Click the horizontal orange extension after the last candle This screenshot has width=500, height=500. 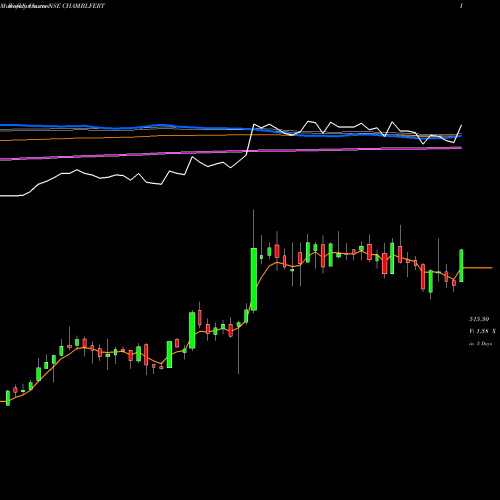pyautogui.click(x=478, y=268)
